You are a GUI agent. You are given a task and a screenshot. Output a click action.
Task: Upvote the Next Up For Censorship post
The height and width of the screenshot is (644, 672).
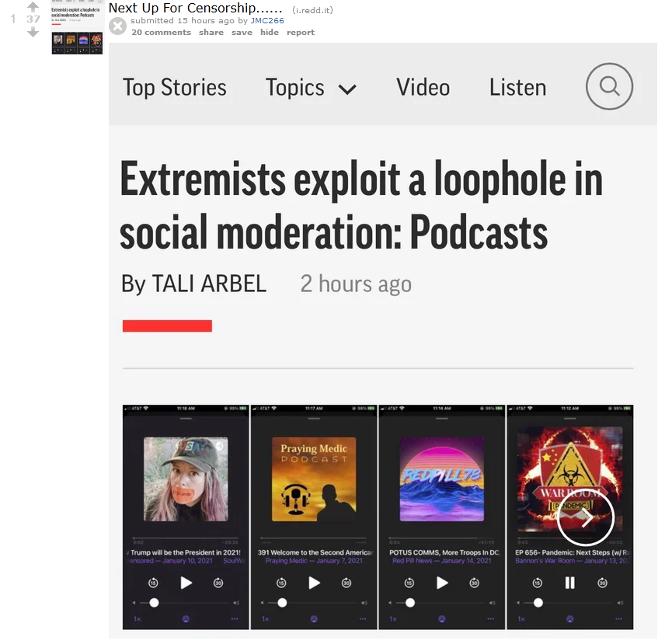click(33, 6)
